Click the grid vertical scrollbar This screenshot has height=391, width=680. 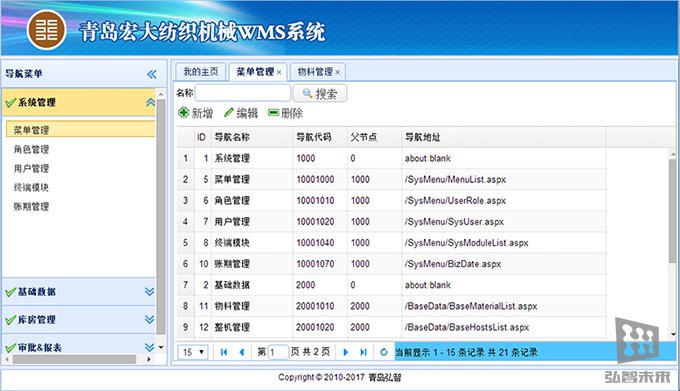pos(673,210)
